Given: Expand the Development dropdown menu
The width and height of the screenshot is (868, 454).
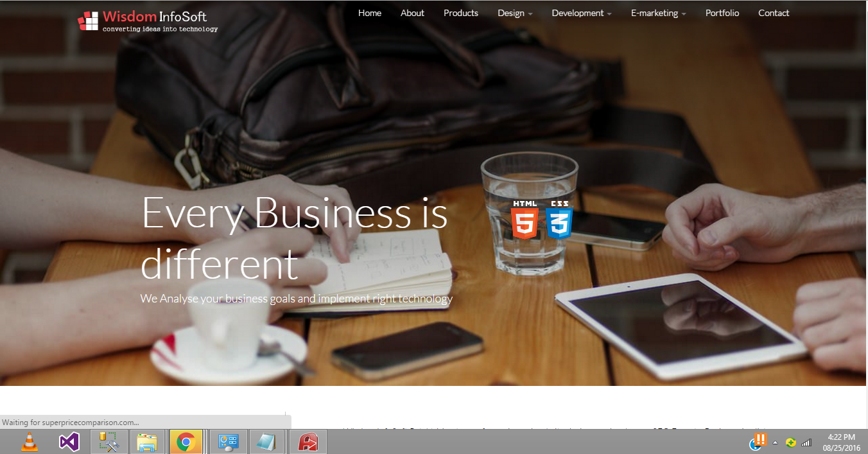Looking at the screenshot, I should 582,13.
